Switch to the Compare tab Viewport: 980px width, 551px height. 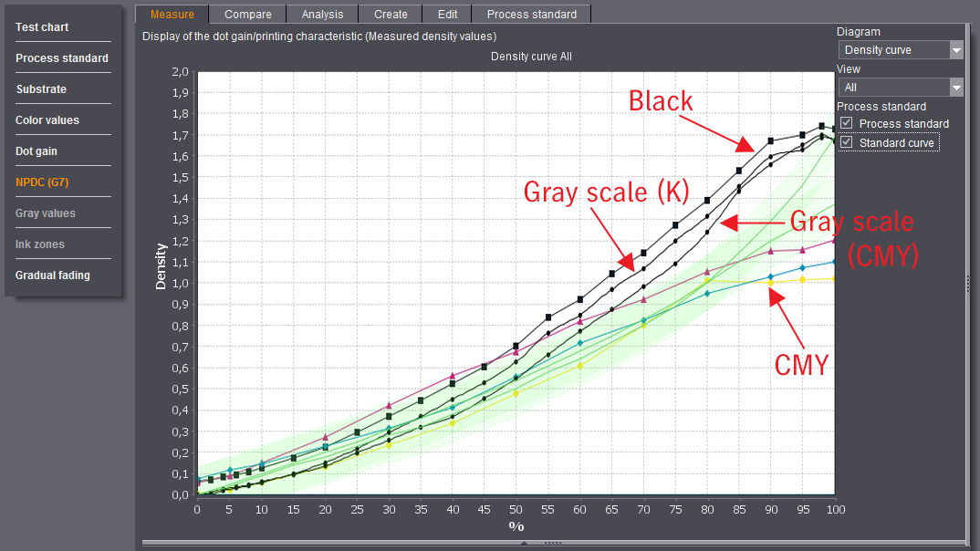247,14
